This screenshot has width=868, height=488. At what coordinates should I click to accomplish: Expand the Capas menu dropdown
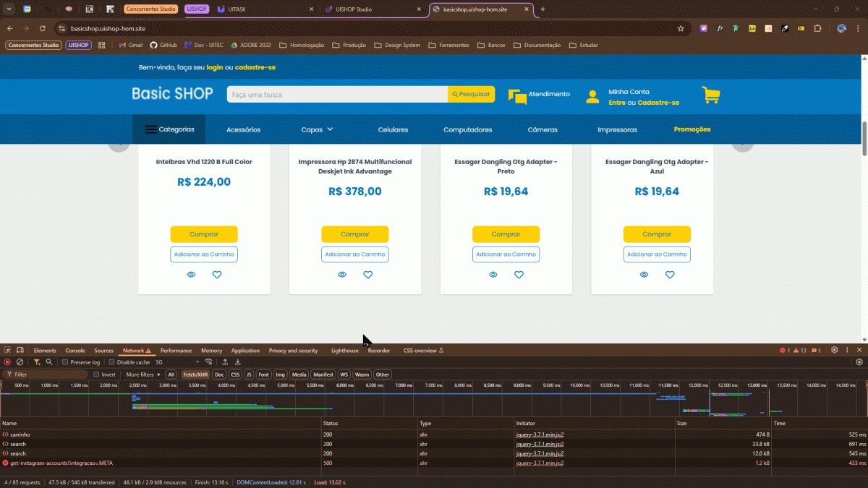pyautogui.click(x=317, y=129)
